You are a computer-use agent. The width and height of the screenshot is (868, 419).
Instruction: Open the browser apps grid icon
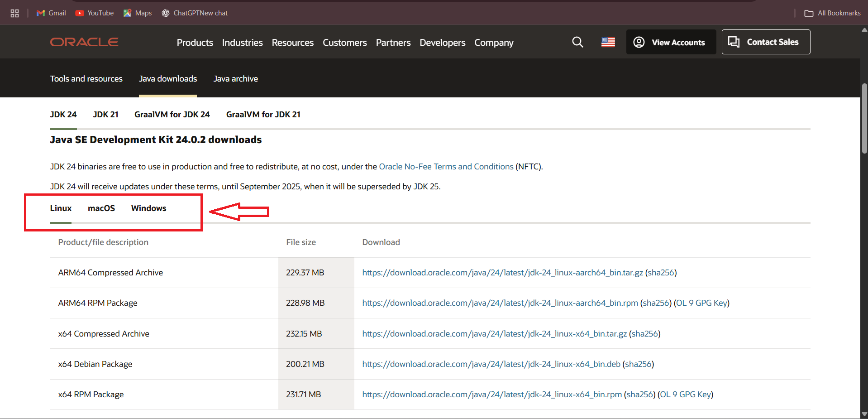click(x=14, y=13)
